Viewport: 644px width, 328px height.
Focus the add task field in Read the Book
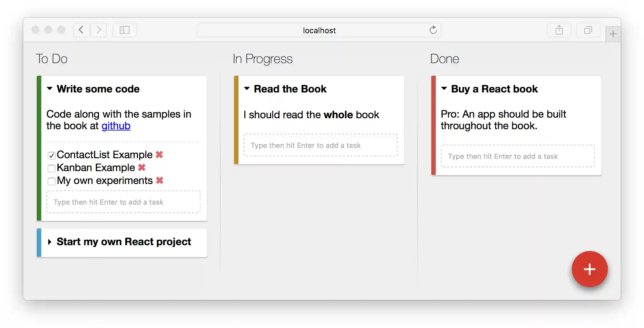click(320, 145)
